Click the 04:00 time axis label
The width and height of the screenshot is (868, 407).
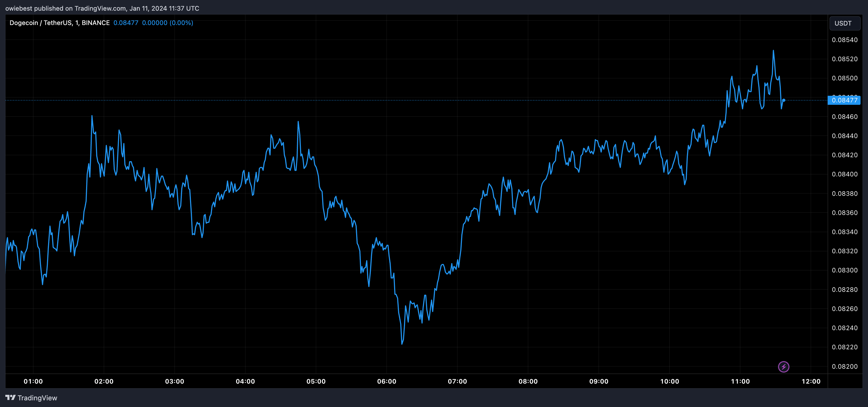[245, 381]
